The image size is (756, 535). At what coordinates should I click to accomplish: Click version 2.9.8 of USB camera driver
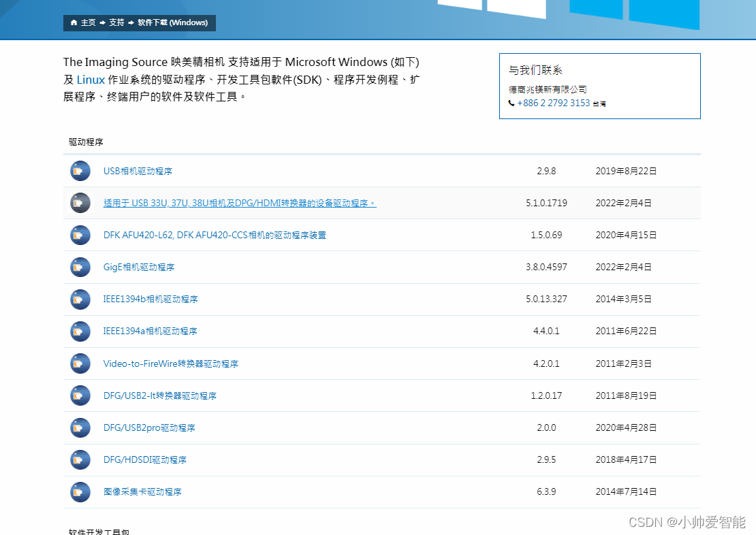546,171
